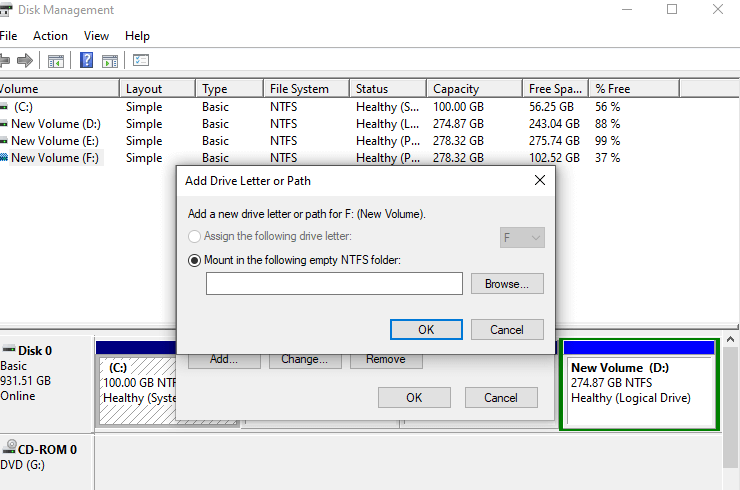Sort by the Free Space column header
The height and width of the screenshot is (490, 740).
click(x=555, y=89)
